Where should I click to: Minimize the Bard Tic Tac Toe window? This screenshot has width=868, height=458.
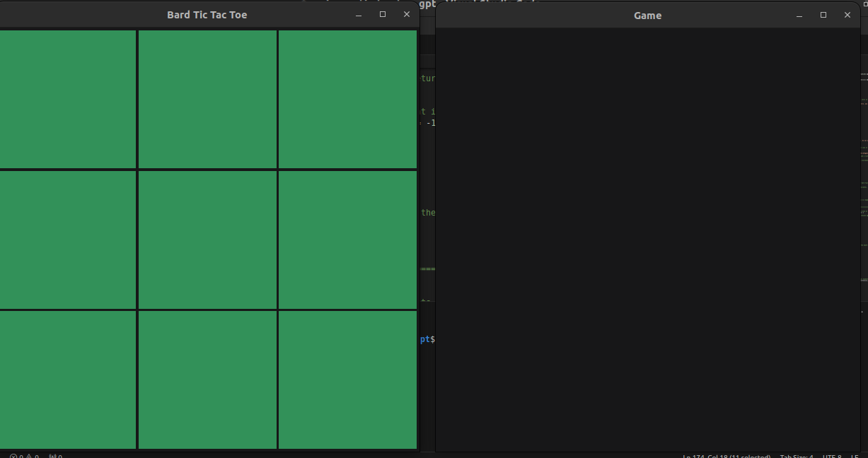pyautogui.click(x=359, y=15)
